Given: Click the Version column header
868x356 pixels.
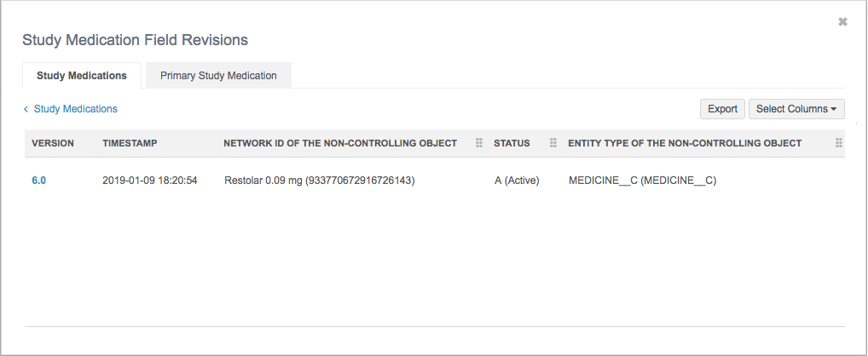Looking at the screenshot, I should point(53,143).
